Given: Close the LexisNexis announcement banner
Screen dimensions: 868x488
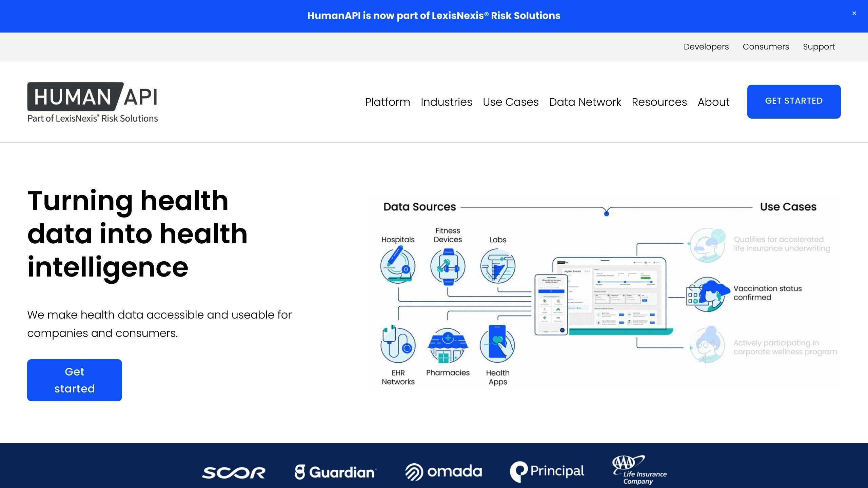Looking at the screenshot, I should pos(854,14).
